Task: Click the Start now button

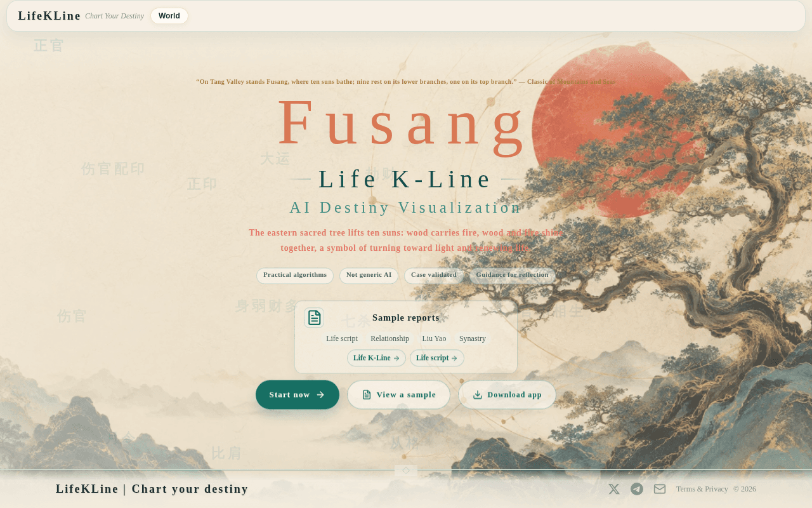Action: point(298,395)
